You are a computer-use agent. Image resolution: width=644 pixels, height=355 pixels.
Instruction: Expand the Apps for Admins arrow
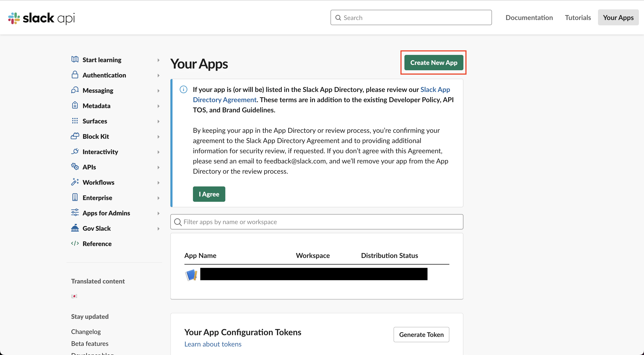(x=158, y=213)
